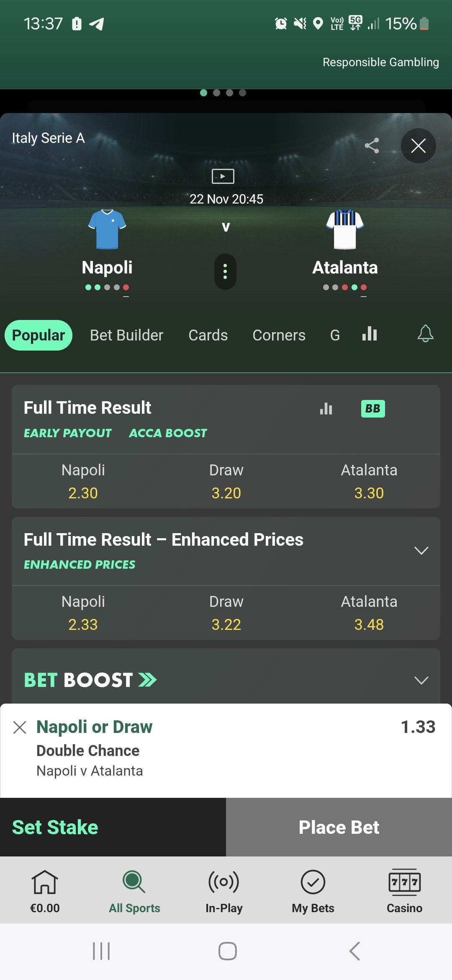The image size is (452, 980).
Task: Select Napoli at 2.30 Full Time Result
Action: click(x=83, y=482)
